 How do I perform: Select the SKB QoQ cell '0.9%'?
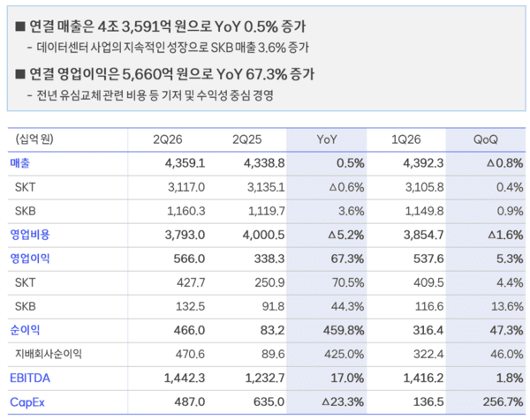(510, 212)
